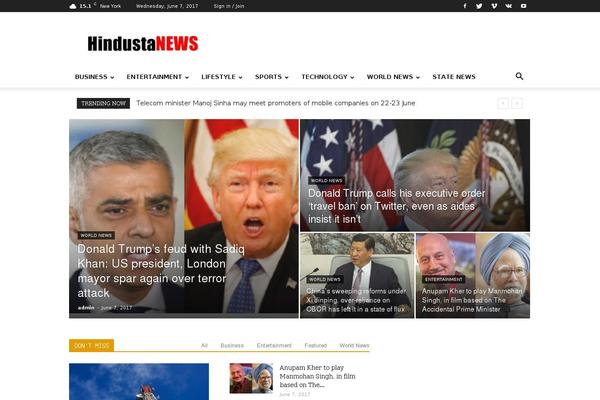
Task: Open Anupam Kher article link in Don't Miss list
Action: point(317,376)
